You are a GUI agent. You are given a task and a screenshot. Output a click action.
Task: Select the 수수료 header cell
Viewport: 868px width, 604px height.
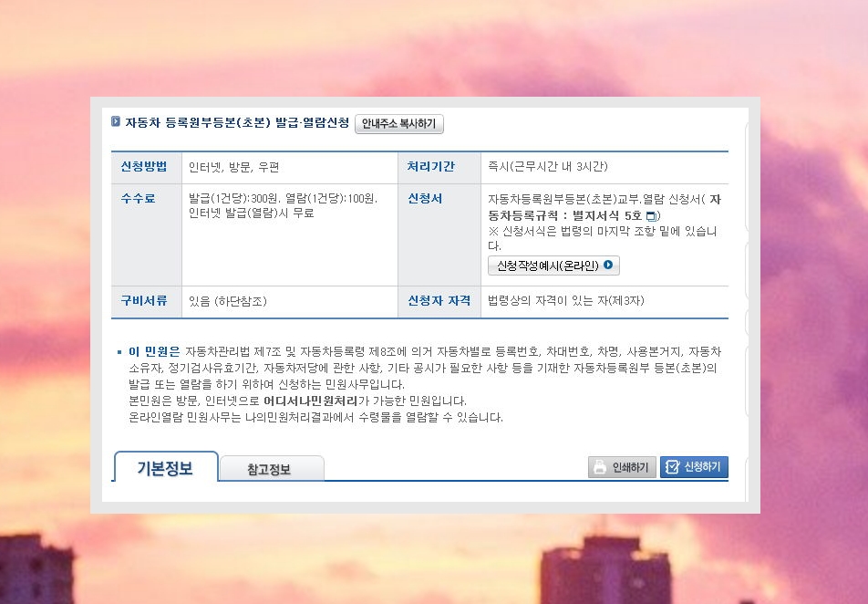click(147, 235)
